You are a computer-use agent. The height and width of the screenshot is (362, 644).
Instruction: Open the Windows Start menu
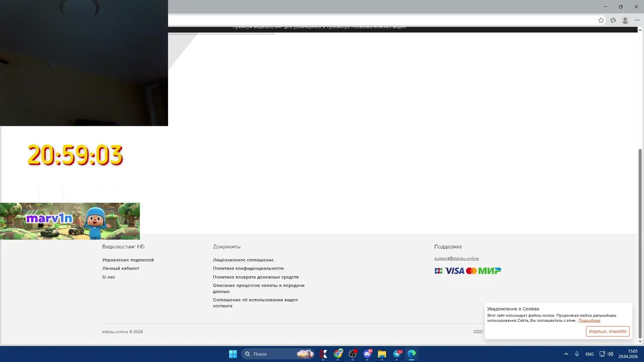233,354
